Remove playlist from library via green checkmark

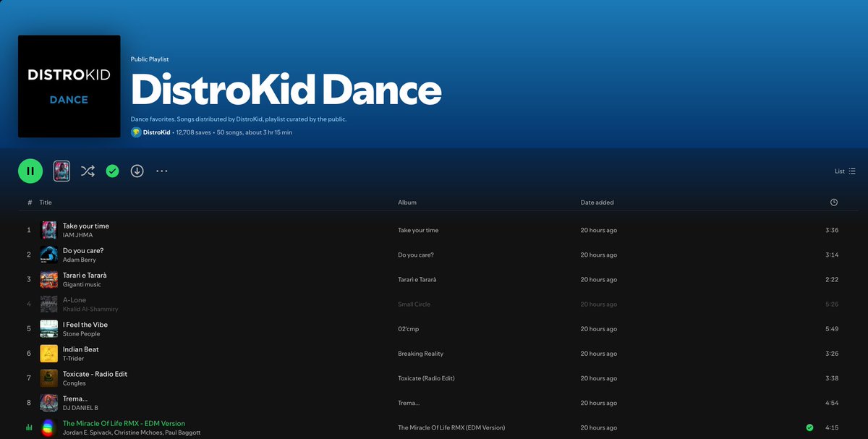[112, 171]
